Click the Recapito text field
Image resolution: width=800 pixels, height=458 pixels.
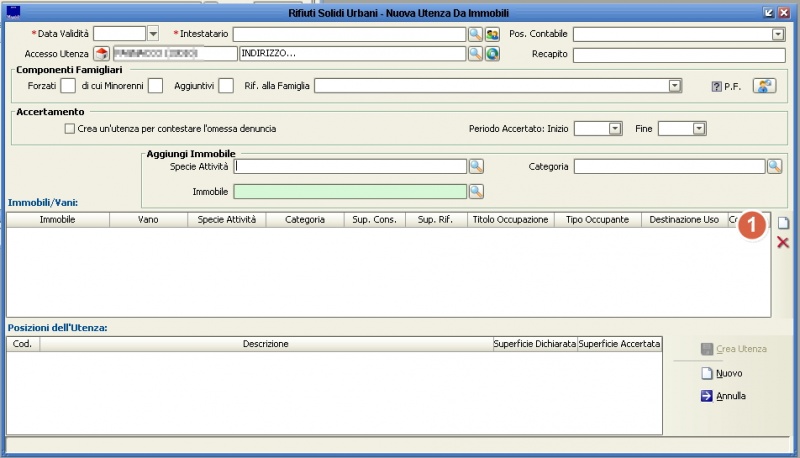tap(678, 54)
